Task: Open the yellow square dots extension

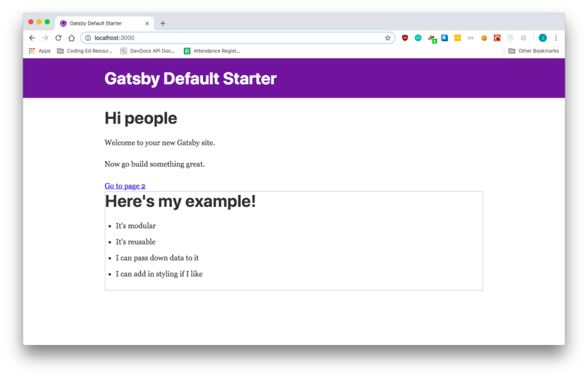Action: pos(458,38)
